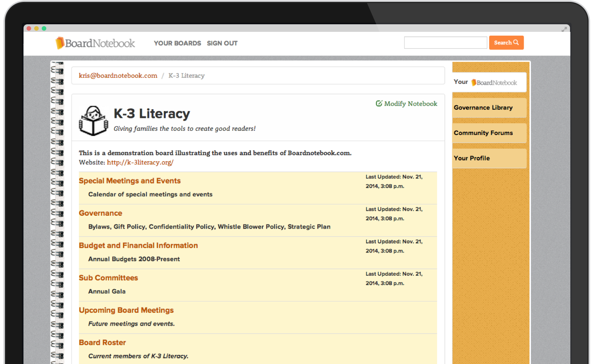Open the Community Forums tab
592x364 pixels.
[x=489, y=133]
